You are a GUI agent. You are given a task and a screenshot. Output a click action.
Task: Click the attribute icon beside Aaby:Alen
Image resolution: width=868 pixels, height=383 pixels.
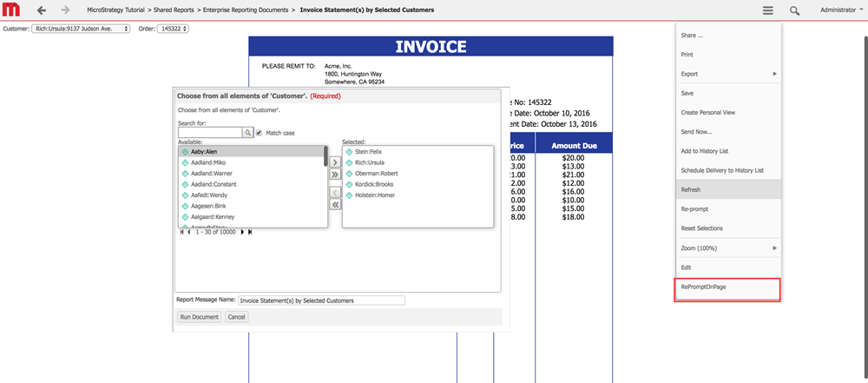[x=185, y=151]
